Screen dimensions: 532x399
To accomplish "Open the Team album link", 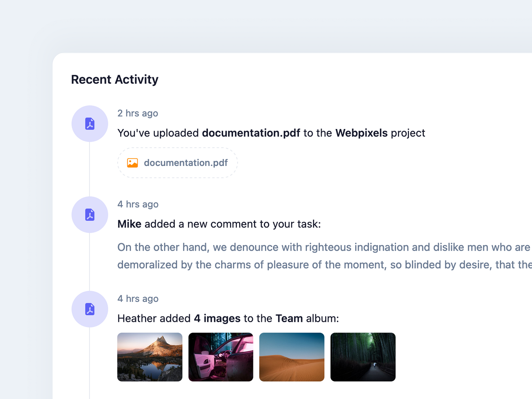I will coord(288,318).
